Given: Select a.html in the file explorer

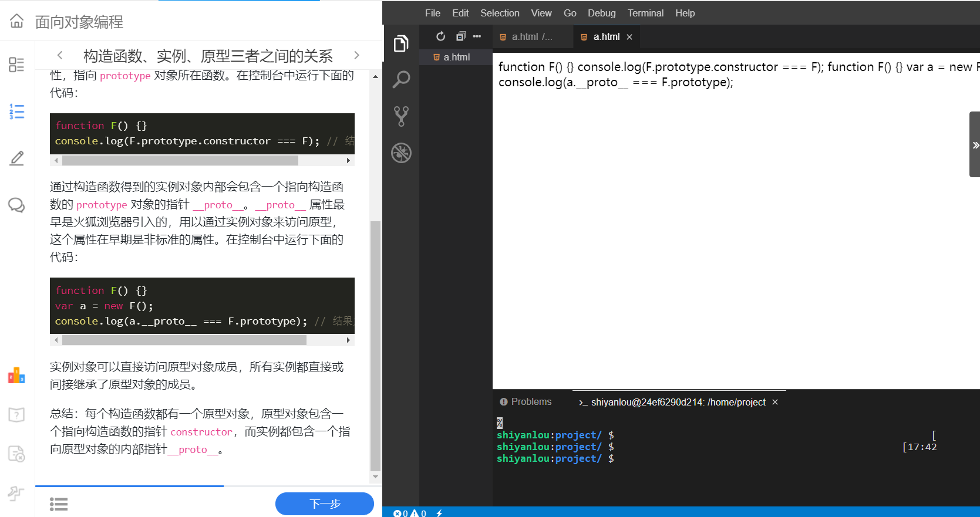Looking at the screenshot, I should 456,57.
